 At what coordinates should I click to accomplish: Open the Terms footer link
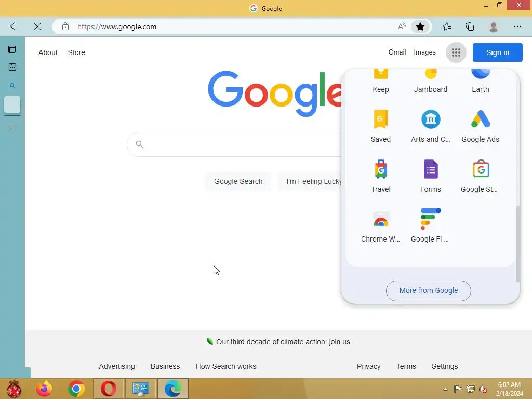406,366
